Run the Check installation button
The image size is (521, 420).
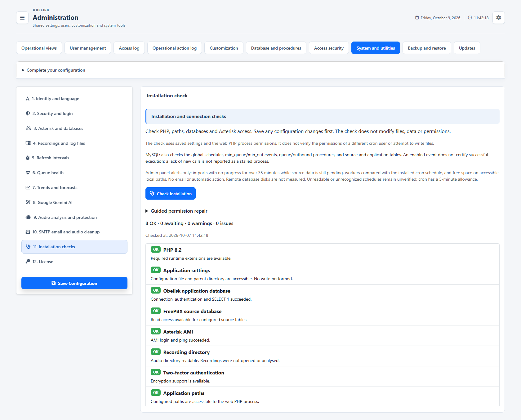tap(171, 193)
